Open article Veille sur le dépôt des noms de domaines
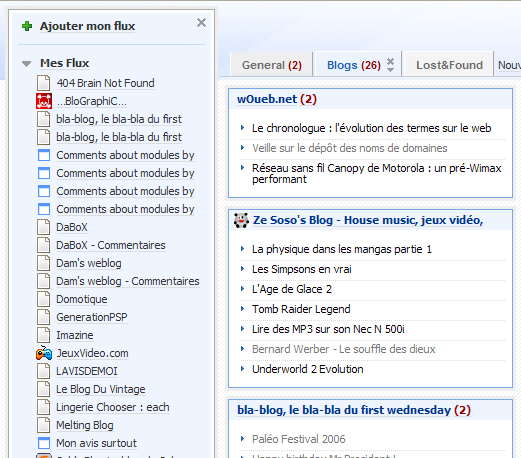 click(350, 148)
